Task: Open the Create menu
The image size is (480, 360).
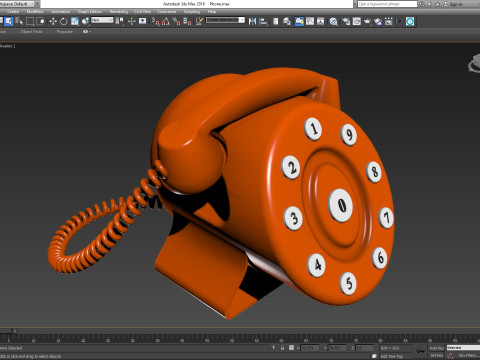Action: click(x=13, y=12)
